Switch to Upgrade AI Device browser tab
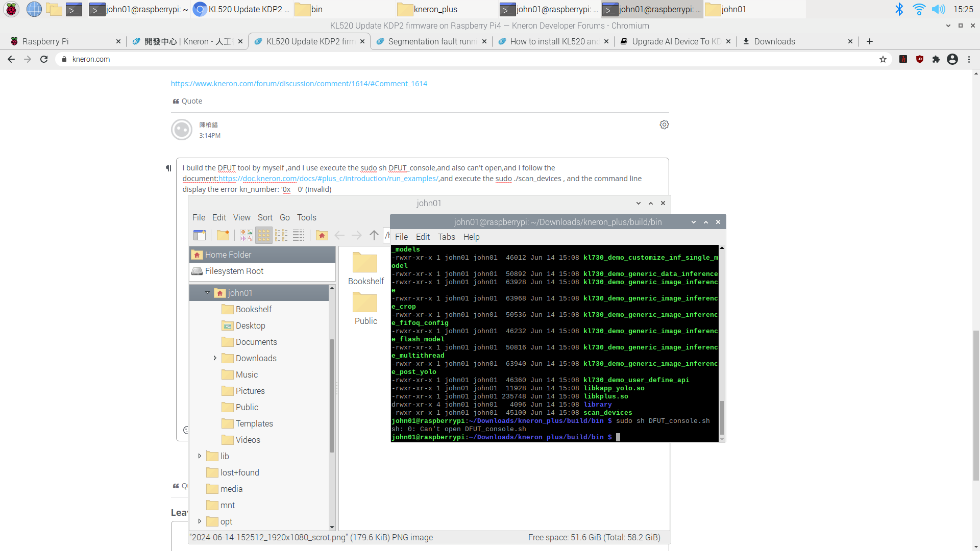The width and height of the screenshot is (980, 551). coord(675,41)
